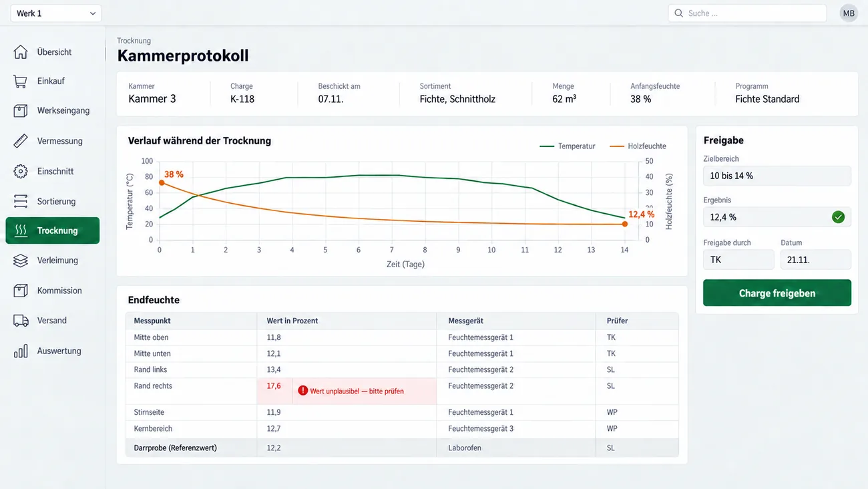Click the Mitte unten measuring point
The height and width of the screenshot is (489, 868).
pos(152,353)
